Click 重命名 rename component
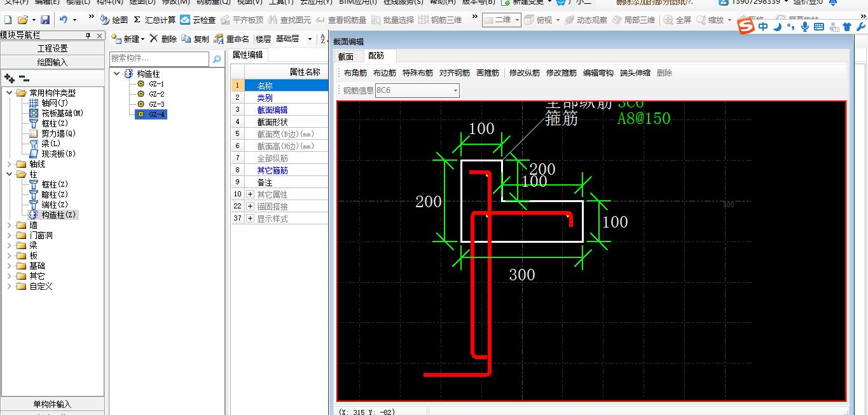Screen dimensions: 868x415 [x=231, y=39]
